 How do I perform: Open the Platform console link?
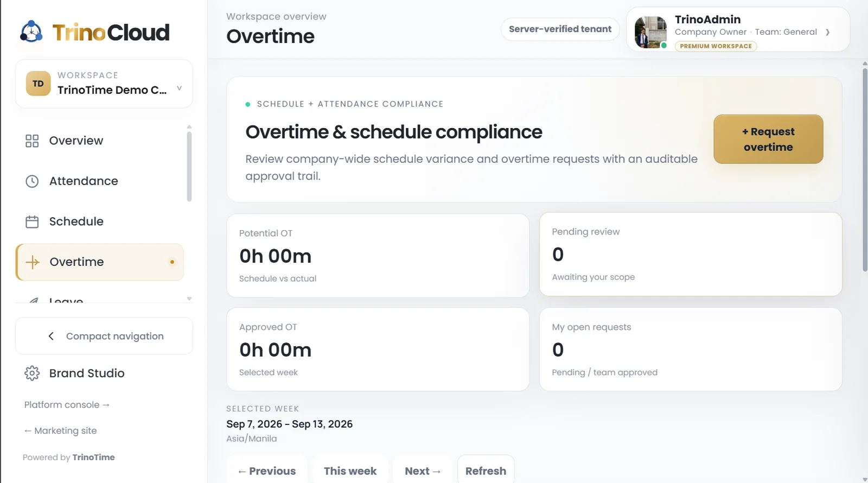67,405
